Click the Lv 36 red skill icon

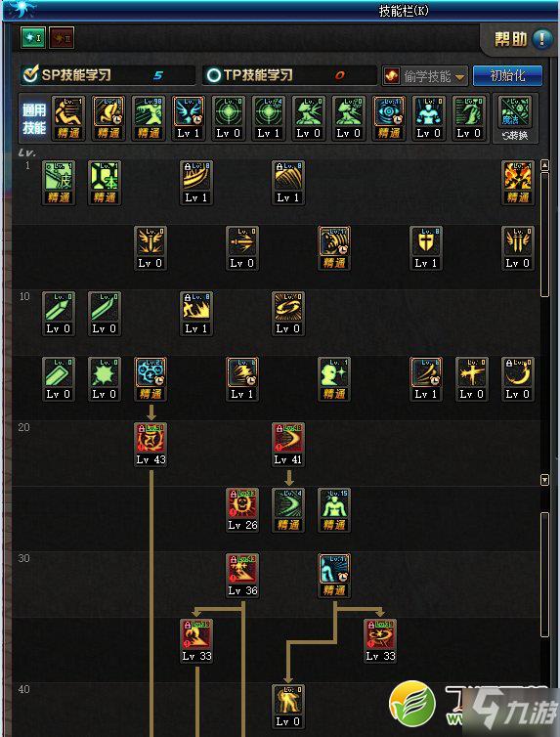click(242, 576)
